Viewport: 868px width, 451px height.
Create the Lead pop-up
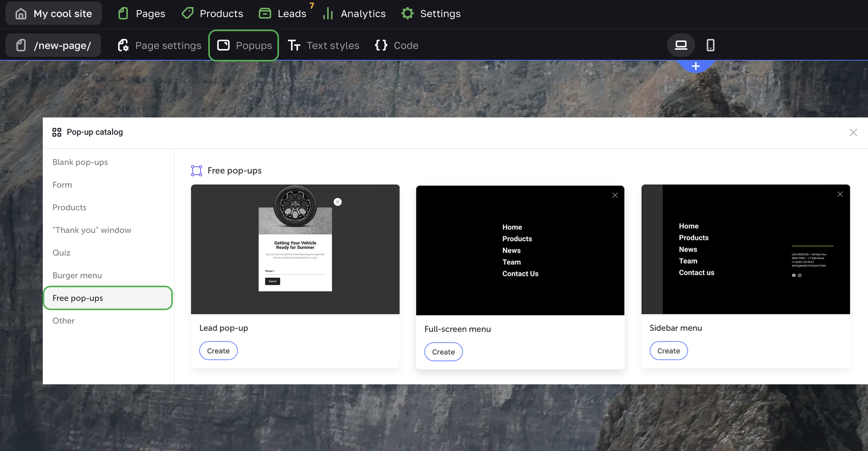[x=218, y=351]
